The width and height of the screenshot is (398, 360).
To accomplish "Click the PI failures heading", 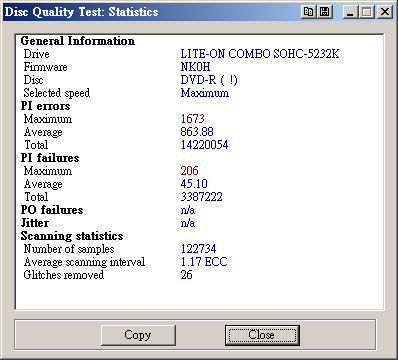I will click(50, 158).
